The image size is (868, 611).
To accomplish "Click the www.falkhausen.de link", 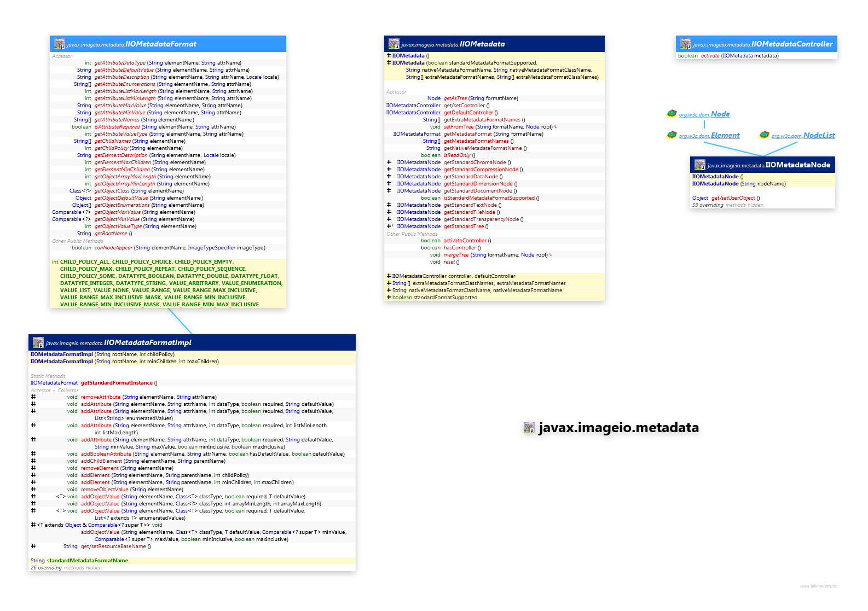I will pyautogui.click(x=818, y=586).
